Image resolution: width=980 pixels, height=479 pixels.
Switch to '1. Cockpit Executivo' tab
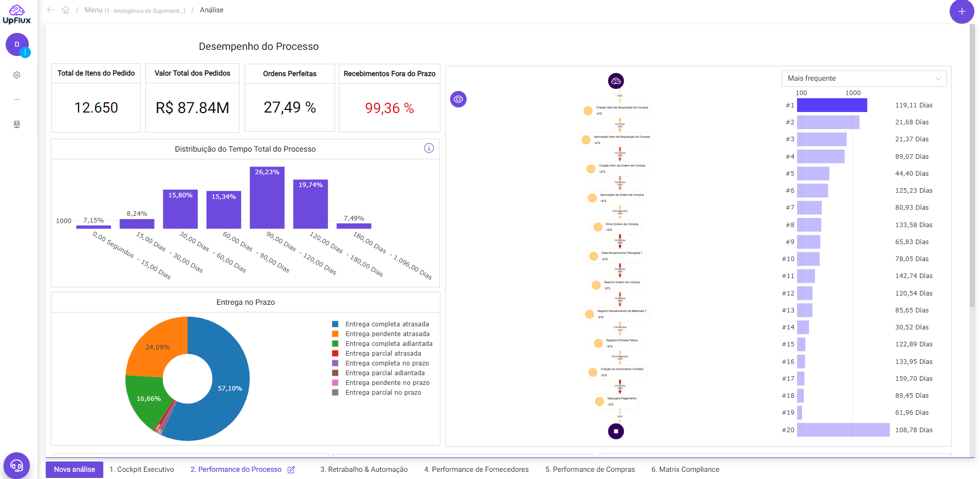(142, 470)
